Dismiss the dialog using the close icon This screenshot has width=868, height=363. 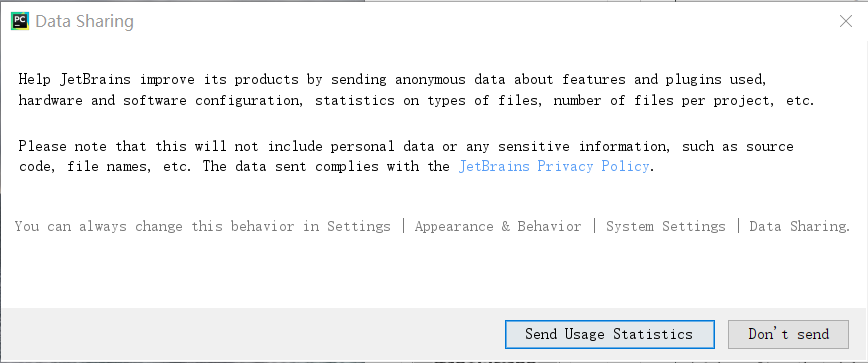point(845,22)
